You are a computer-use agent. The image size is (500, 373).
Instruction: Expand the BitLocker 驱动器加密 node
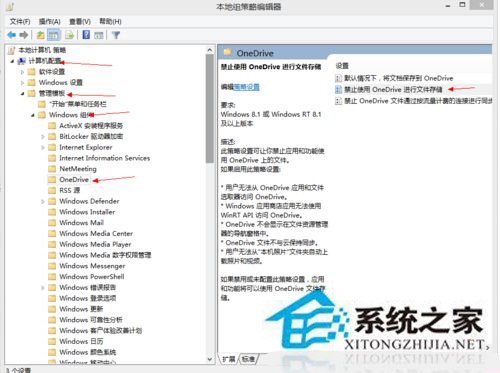(43, 137)
